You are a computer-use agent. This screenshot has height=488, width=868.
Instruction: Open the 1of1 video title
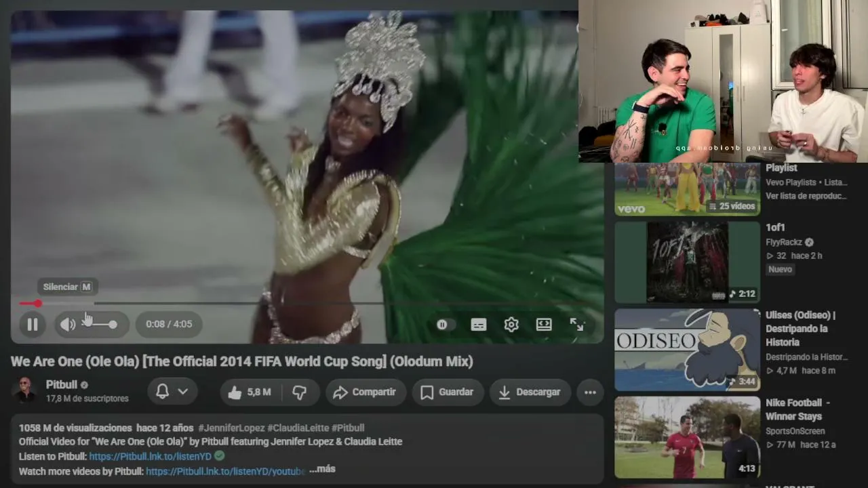[775, 228]
